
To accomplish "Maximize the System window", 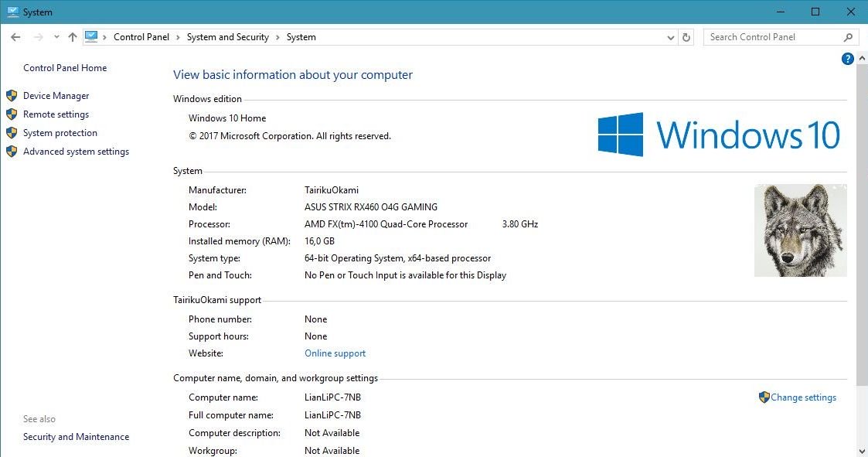I will tap(815, 12).
